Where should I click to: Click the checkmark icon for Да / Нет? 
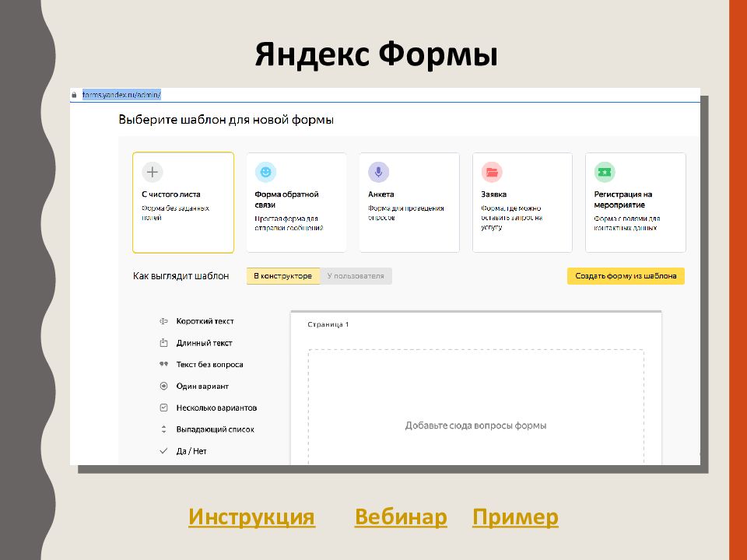[x=163, y=451]
